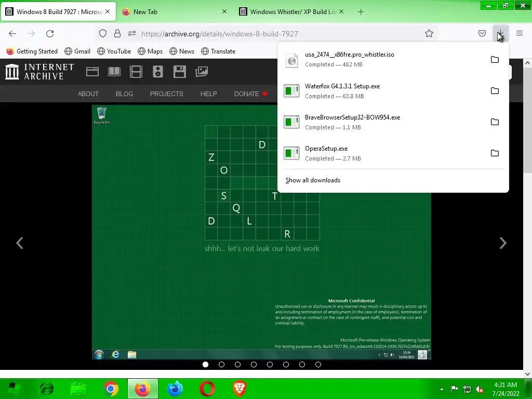Show Waterfox Setup.exe in its folder
Viewport: 532px width, 399px height.
point(495,91)
